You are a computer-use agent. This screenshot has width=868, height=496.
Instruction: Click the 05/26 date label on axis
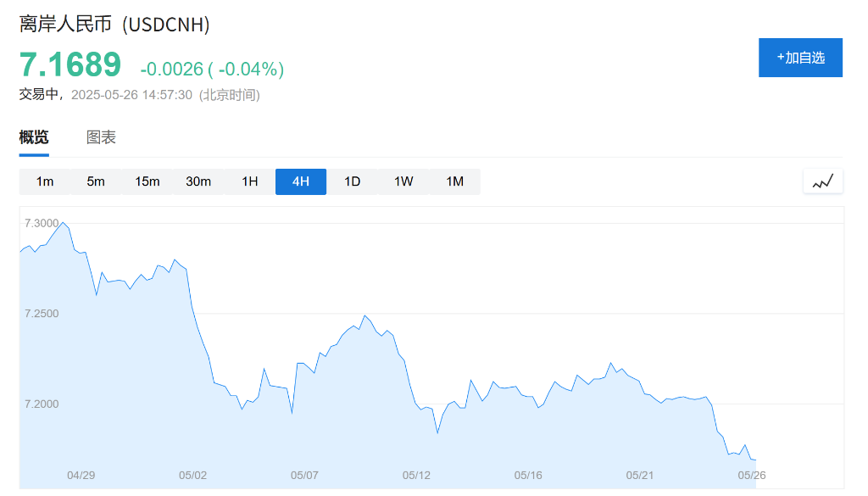pyautogui.click(x=751, y=475)
